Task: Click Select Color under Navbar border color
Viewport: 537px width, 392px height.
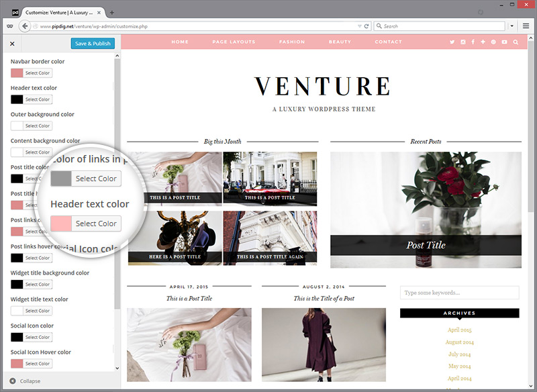Action: [38, 73]
